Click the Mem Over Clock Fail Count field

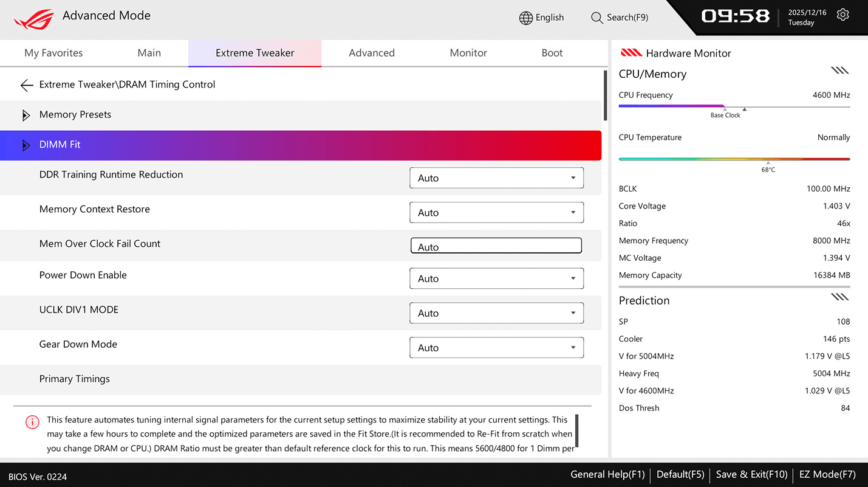[x=496, y=246]
